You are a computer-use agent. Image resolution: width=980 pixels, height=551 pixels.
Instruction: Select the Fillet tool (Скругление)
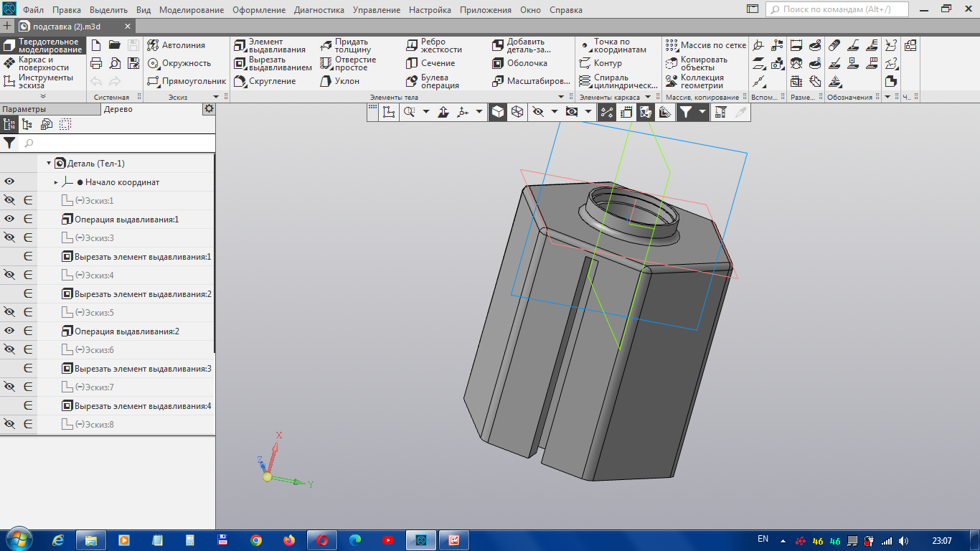coord(265,82)
